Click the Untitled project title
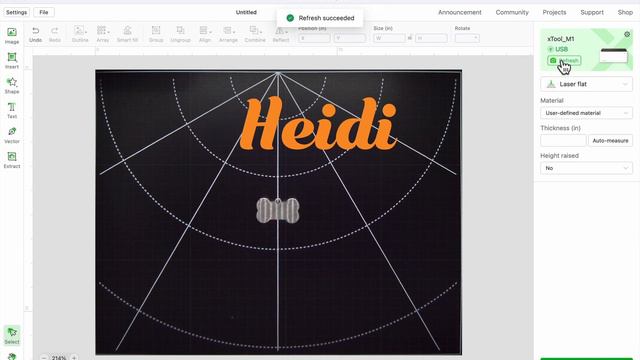The width and height of the screenshot is (640, 360). [246, 12]
